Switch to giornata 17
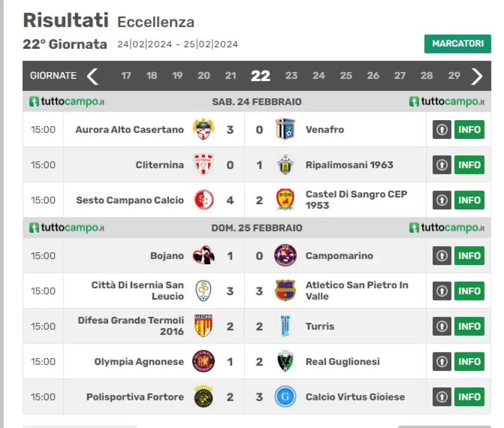This screenshot has width=504, height=428. [x=126, y=76]
